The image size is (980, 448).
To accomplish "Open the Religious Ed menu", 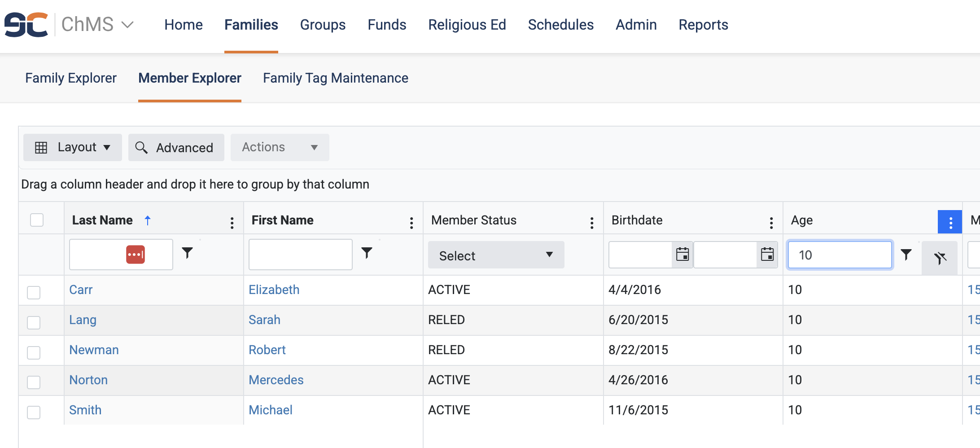I will 467,25.
